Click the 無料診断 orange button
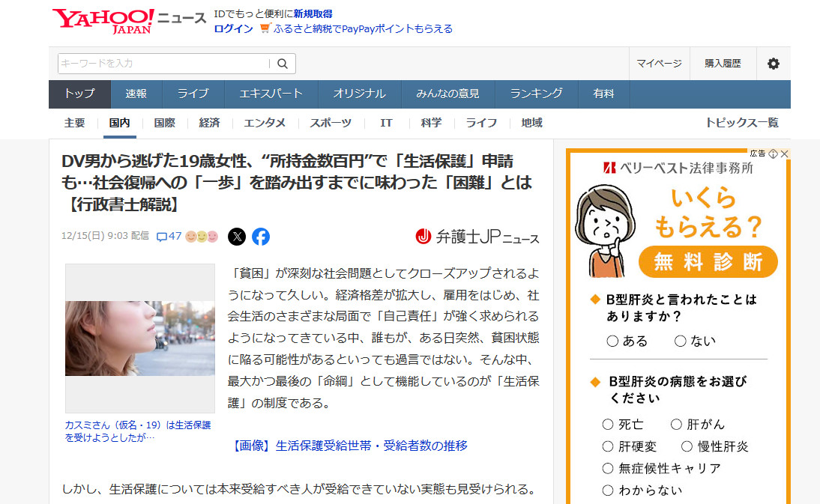820x504 pixels. pyautogui.click(x=708, y=262)
